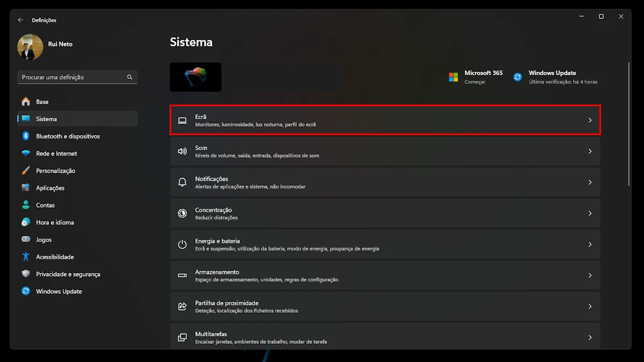Expand the Ecrã row chevron
This screenshot has height=362, width=644.
[x=590, y=120]
